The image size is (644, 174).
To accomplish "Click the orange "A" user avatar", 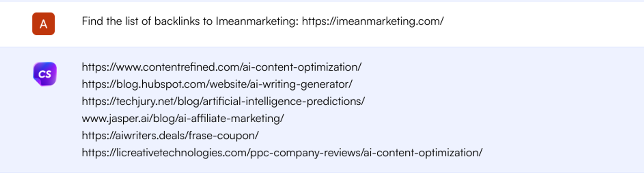I will click(43, 24).
